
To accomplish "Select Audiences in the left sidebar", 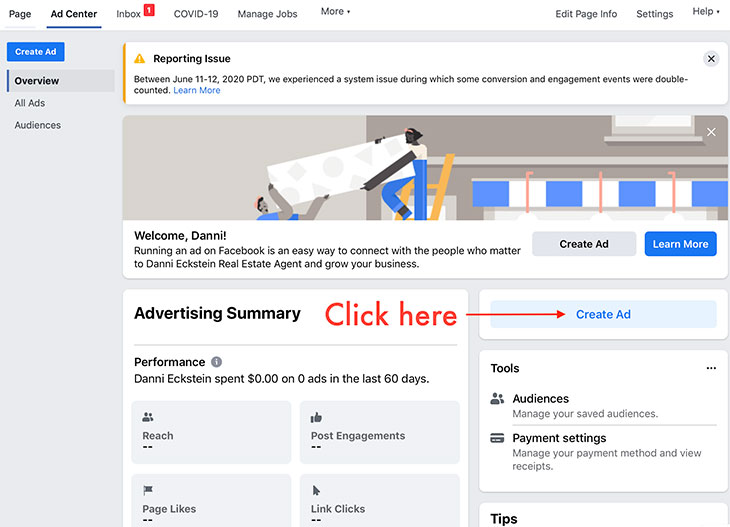I will (x=37, y=125).
